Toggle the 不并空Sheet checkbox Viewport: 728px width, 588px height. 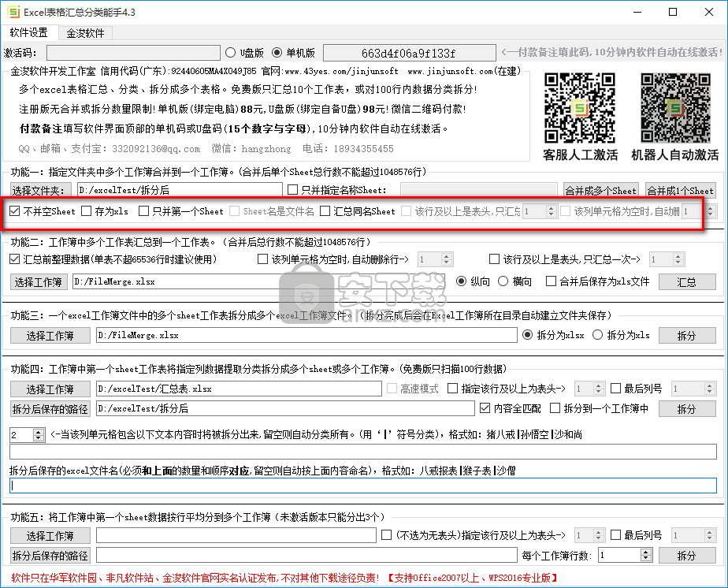[16, 211]
